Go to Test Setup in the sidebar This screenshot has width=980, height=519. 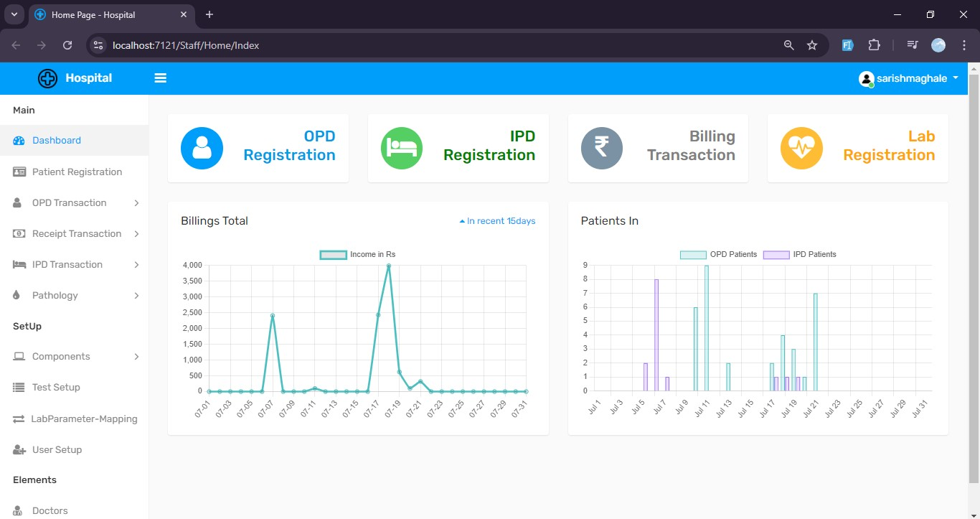pos(56,388)
